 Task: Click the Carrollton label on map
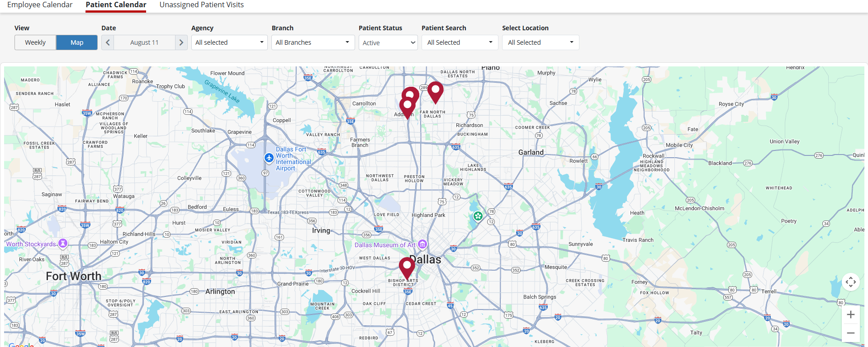[364, 103]
